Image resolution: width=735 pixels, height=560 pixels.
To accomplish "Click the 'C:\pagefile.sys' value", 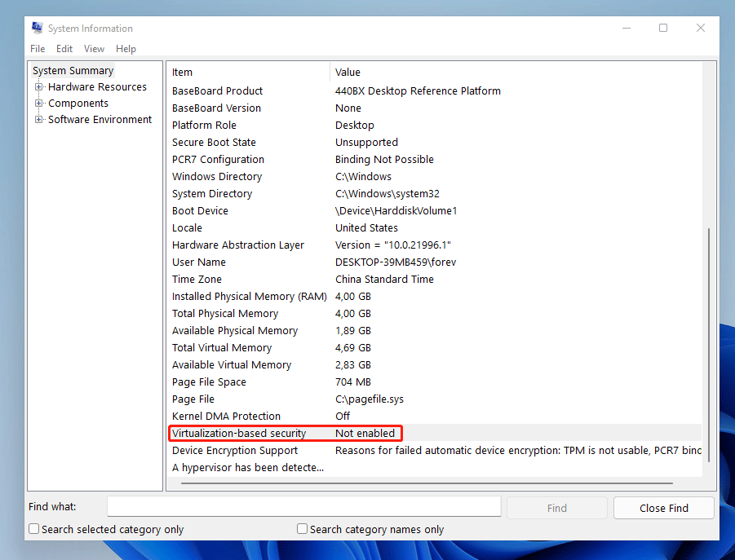I will coord(370,399).
